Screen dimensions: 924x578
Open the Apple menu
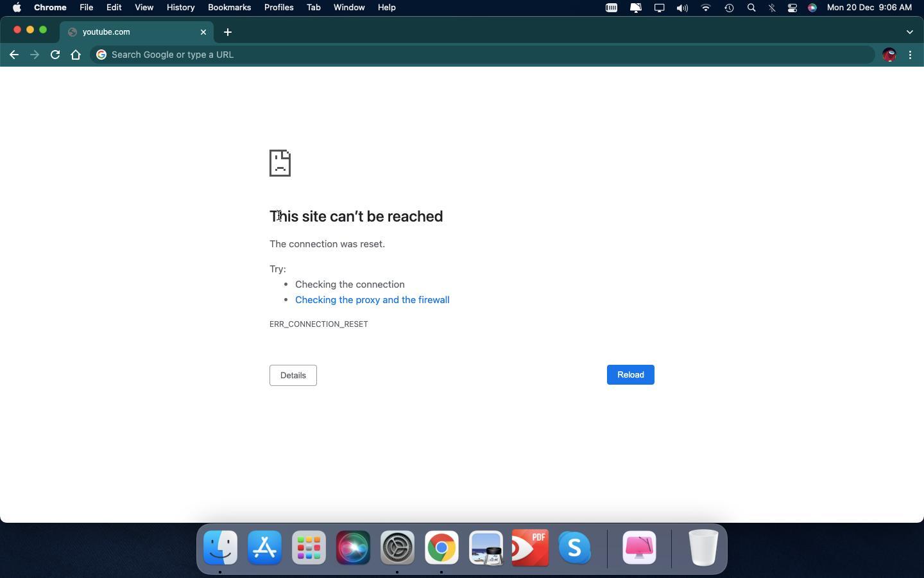[x=17, y=8]
